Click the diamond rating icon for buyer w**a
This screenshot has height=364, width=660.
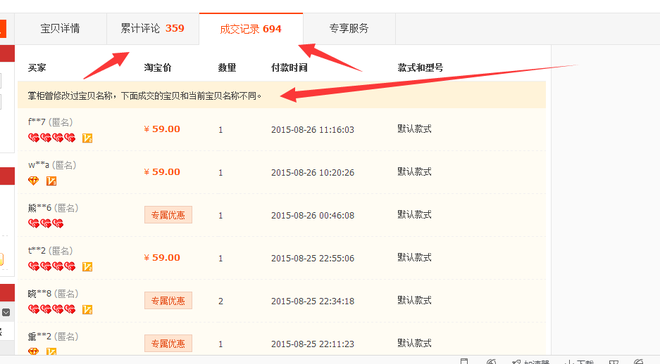[33, 181]
